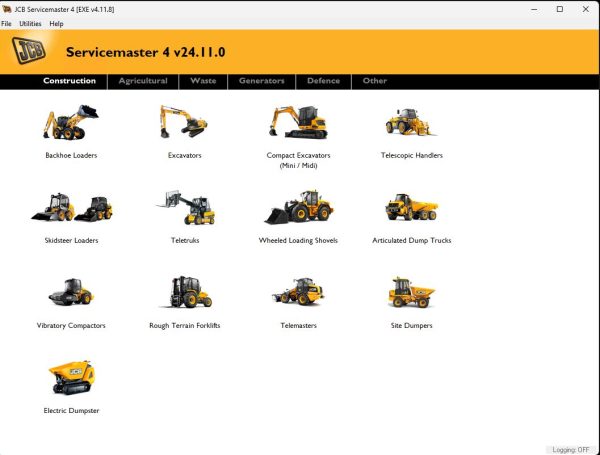Click the Servicemaster 4 v24.11.0 header title
The height and width of the screenshot is (455, 600).
click(145, 52)
